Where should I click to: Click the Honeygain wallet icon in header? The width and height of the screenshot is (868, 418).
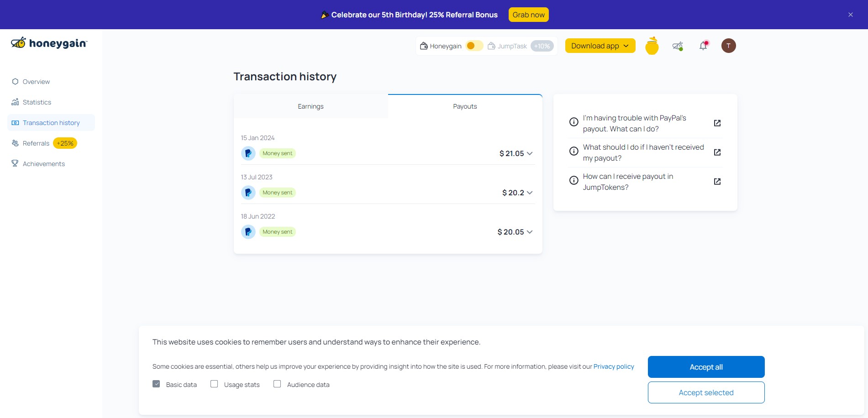tap(424, 46)
